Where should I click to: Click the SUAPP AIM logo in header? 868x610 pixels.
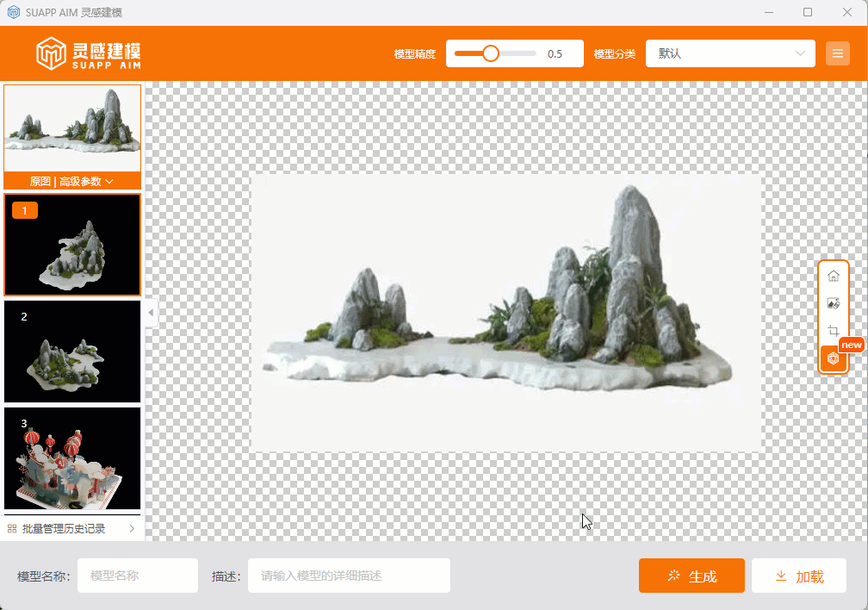click(x=89, y=53)
